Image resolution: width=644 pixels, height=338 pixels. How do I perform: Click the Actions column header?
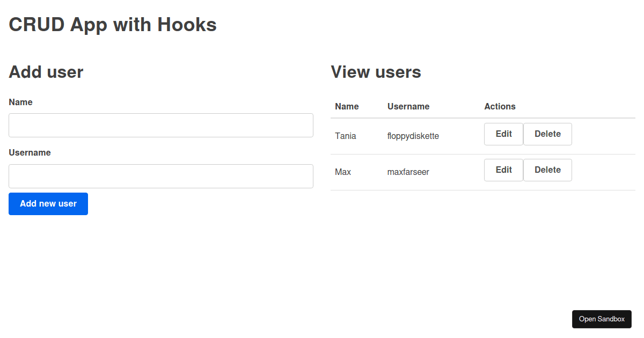tap(500, 106)
